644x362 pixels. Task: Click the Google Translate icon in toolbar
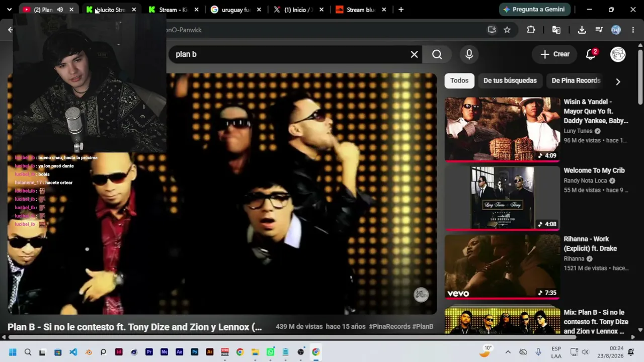556,30
